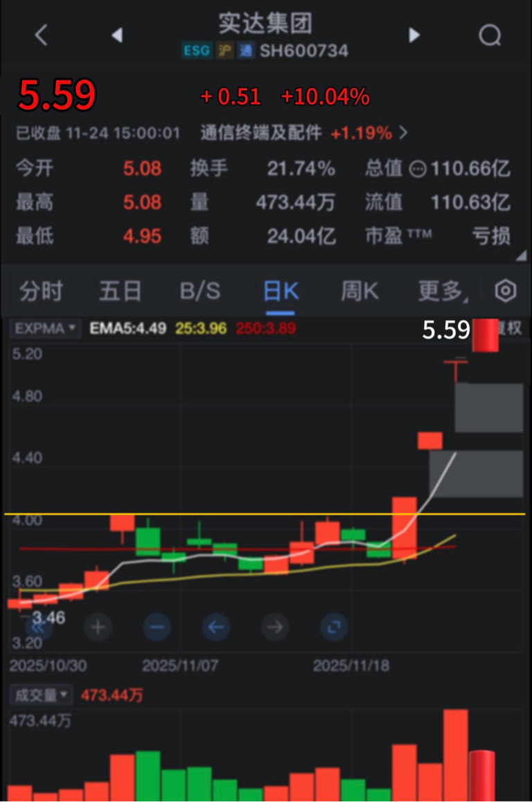Open fullscreen chart icon

click(334, 627)
